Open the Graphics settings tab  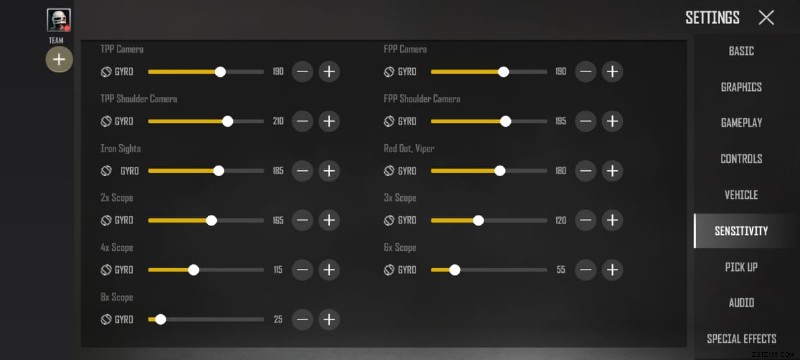741,87
